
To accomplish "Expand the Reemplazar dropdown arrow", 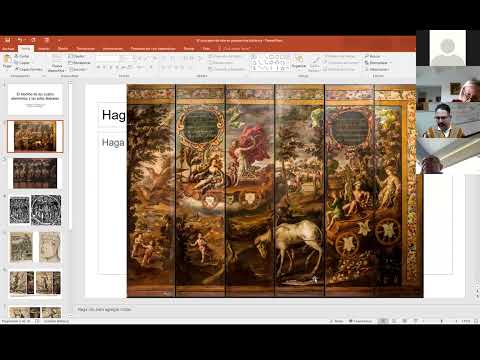I will click(x=390, y=63).
